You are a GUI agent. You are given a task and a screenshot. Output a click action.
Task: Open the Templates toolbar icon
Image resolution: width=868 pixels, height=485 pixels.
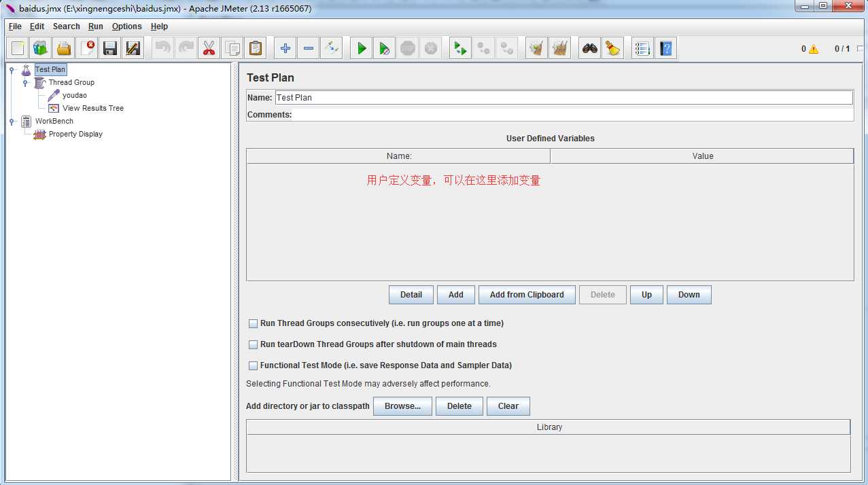pos(41,48)
